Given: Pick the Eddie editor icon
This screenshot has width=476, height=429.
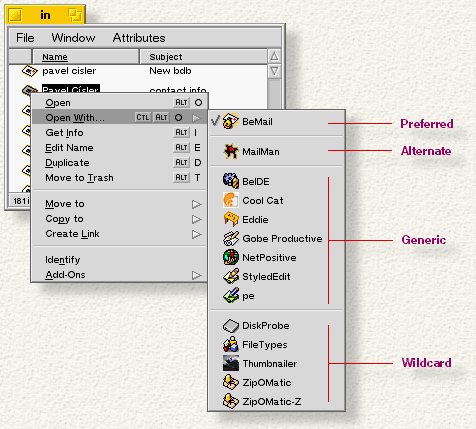Looking at the screenshot, I should [x=231, y=219].
